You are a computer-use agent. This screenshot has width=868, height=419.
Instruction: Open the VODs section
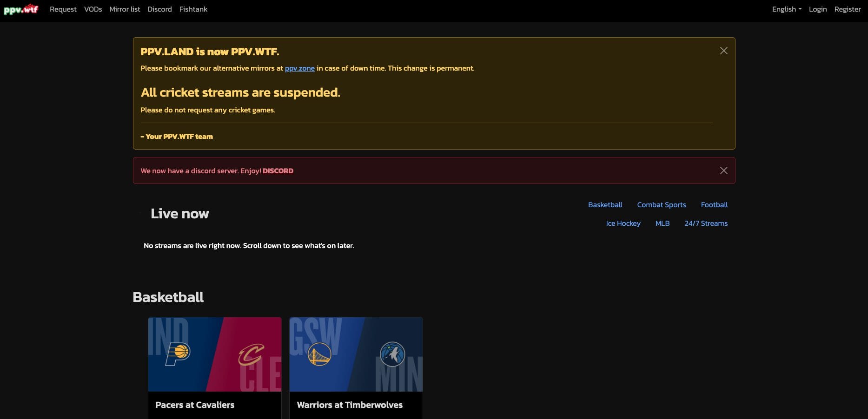point(93,9)
